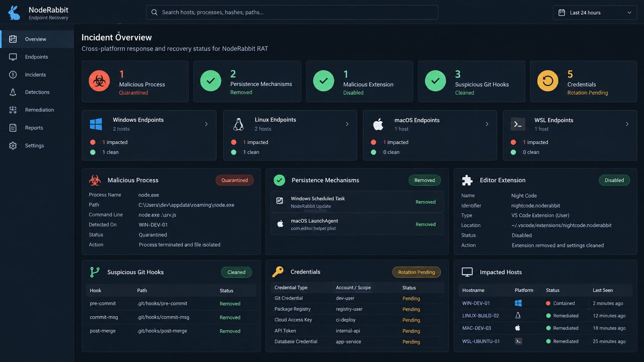Viewport: 644px width, 362px height.
Task: Click the calendar icon in date range
Action: pyautogui.click(x=562, y=13)
